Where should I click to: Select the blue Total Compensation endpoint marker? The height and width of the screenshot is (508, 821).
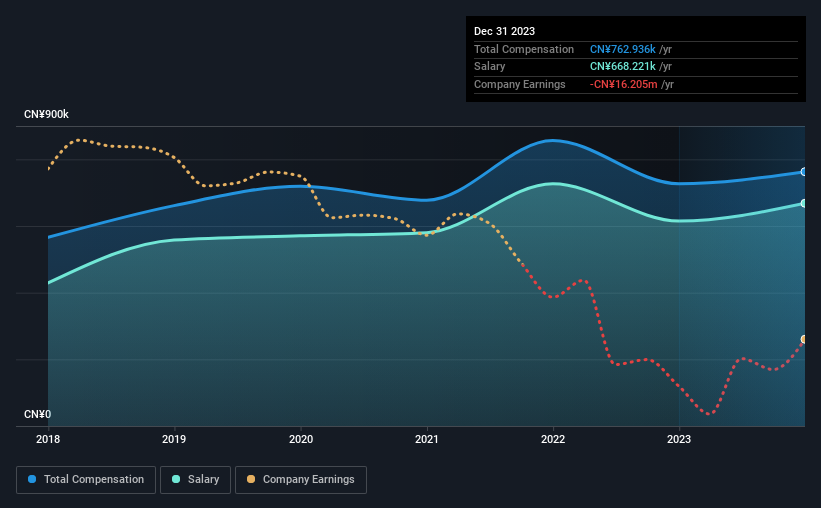point(803,172)
